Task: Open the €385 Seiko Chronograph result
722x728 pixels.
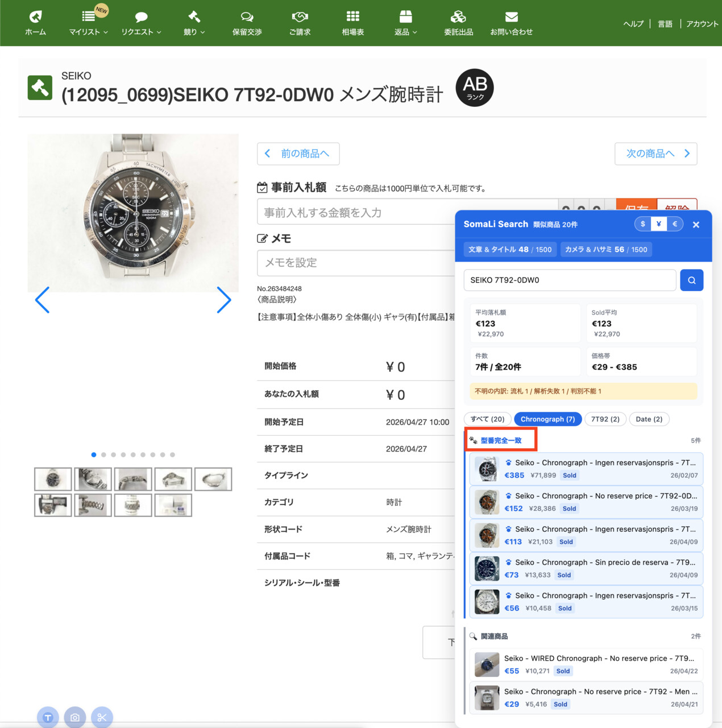Action: pyautogui.click(x=586, y=469)
